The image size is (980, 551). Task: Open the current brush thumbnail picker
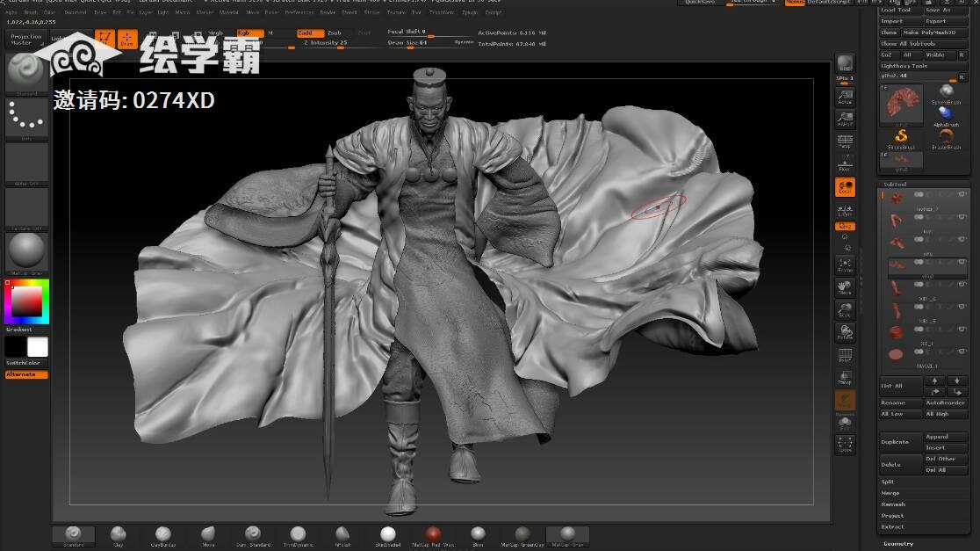27,74
